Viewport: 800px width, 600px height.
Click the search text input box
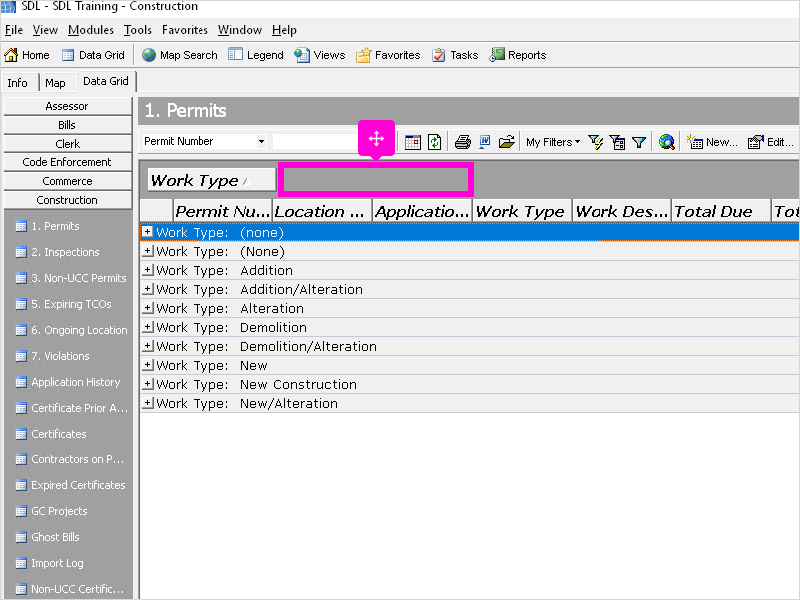315,141
